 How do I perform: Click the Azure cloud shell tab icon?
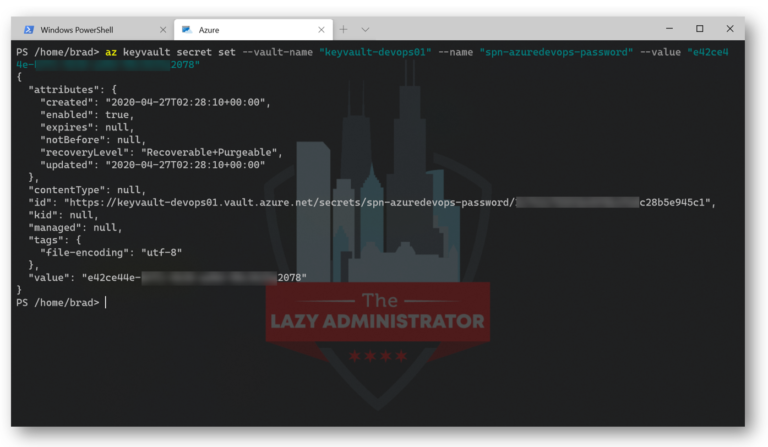(x=187, y=30)
